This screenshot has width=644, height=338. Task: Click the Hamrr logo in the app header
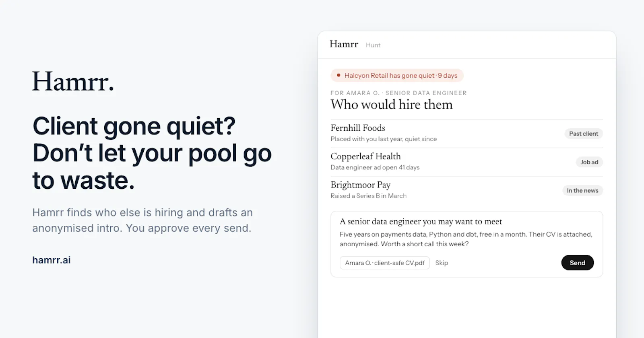tap(344, 44)
